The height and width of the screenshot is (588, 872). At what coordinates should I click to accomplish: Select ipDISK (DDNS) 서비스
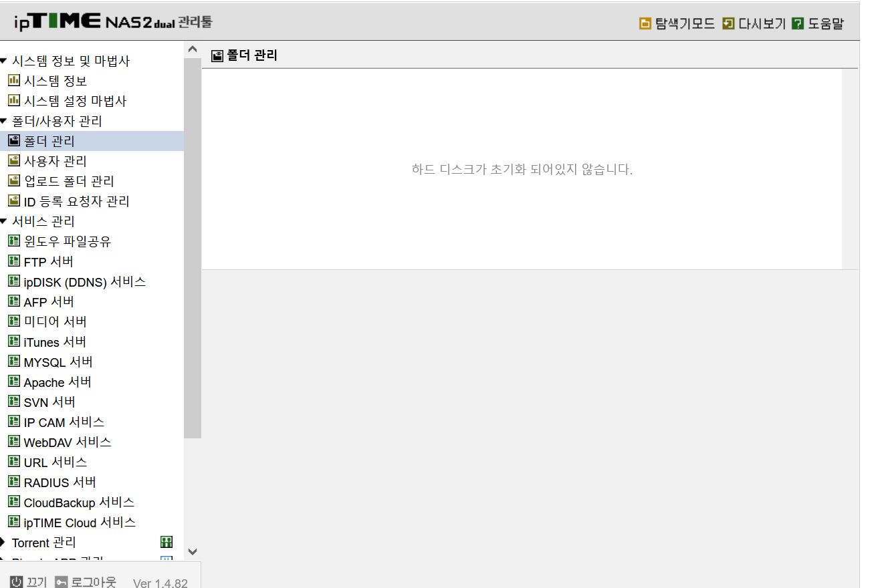coord(85,281)
